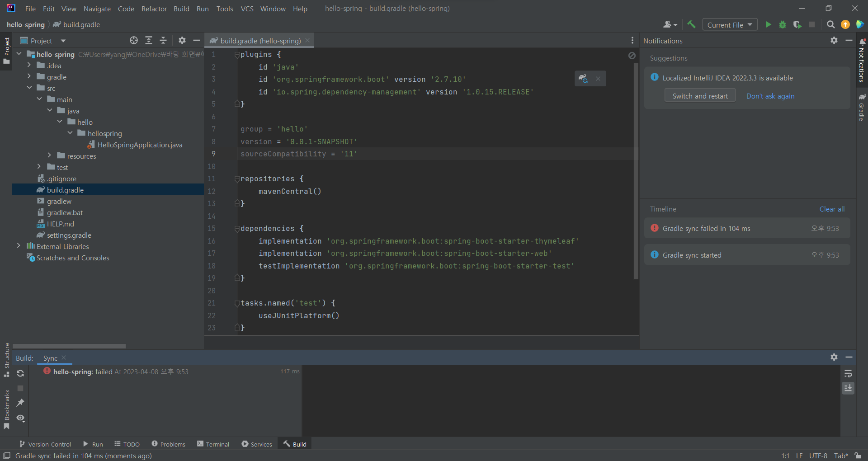The width and height of the screenshot is (868, 461).
Task: Click Select Opened File target icon
Action: click(133, 40)
